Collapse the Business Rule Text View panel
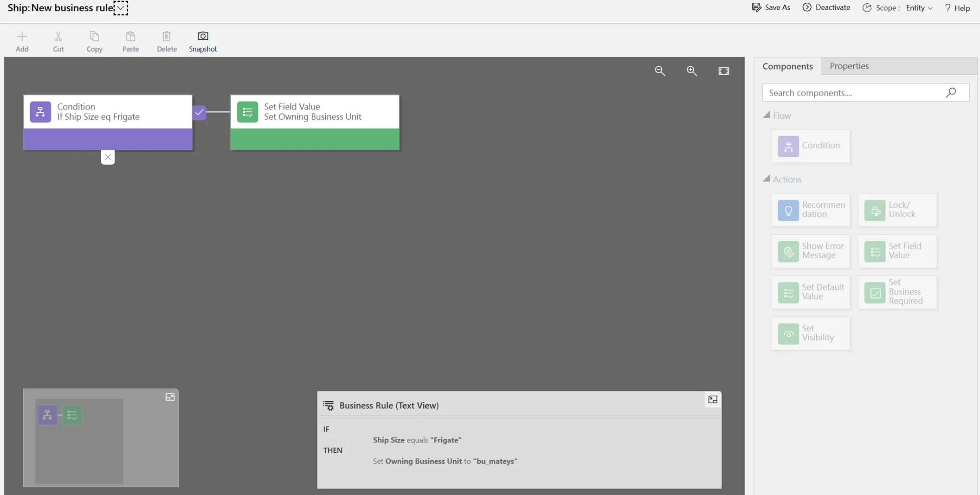Viewport: 980px width, 495px height. point(713,399)
